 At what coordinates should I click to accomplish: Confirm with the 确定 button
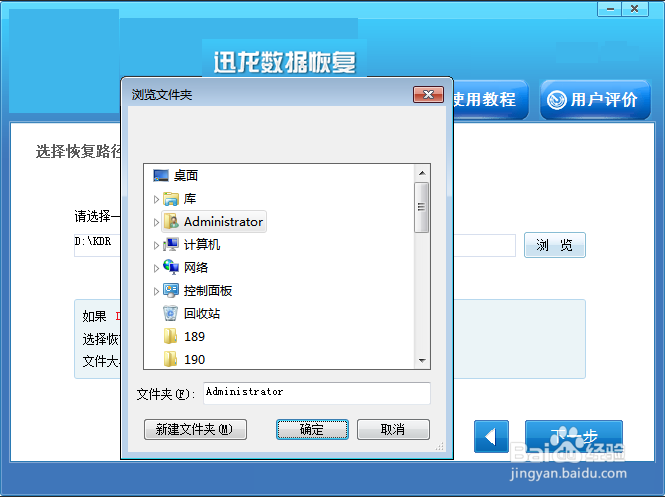click(x=312, y=430)
